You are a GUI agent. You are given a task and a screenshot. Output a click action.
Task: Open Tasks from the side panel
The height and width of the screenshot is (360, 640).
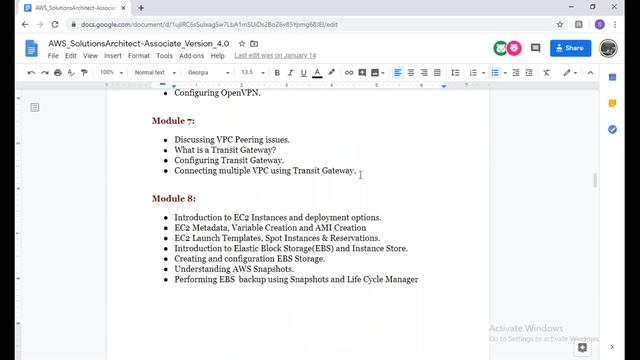(612, 129)
